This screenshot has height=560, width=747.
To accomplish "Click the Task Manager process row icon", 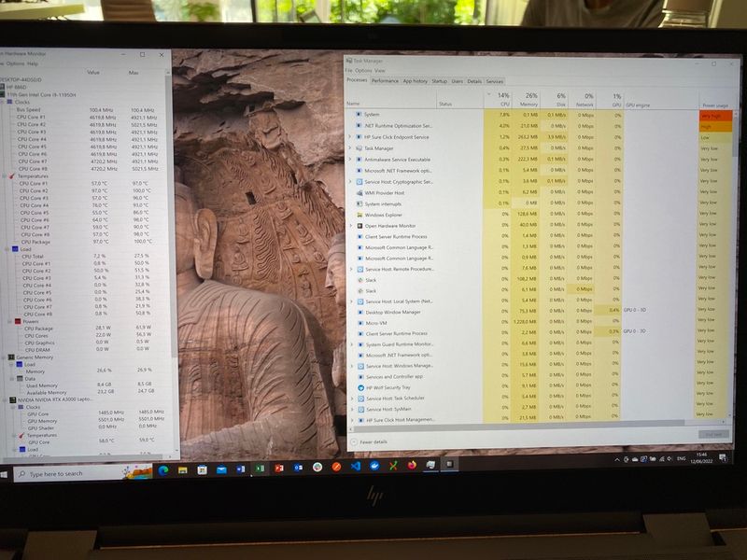I will pos(359,148).
